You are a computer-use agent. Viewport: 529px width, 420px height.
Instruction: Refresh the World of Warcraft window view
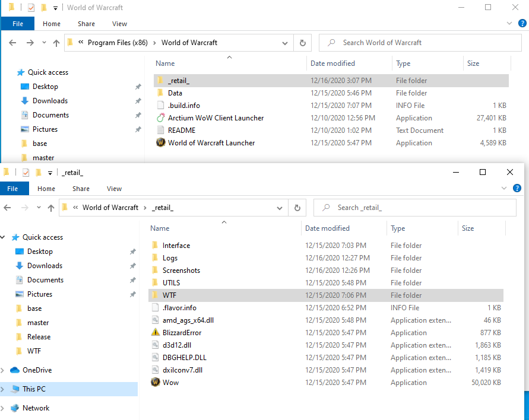click(303, 43)
